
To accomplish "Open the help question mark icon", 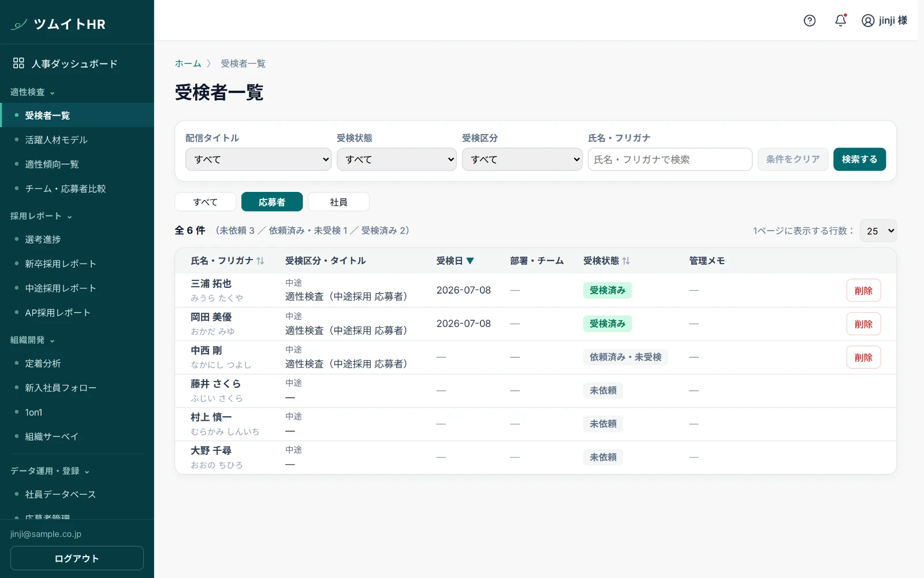I will (810, 21).
